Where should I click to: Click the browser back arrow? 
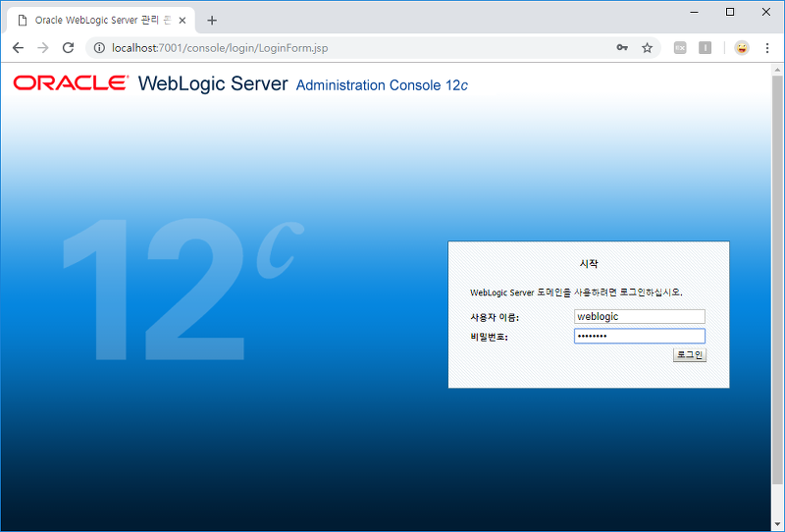click(x=18, y=47)
